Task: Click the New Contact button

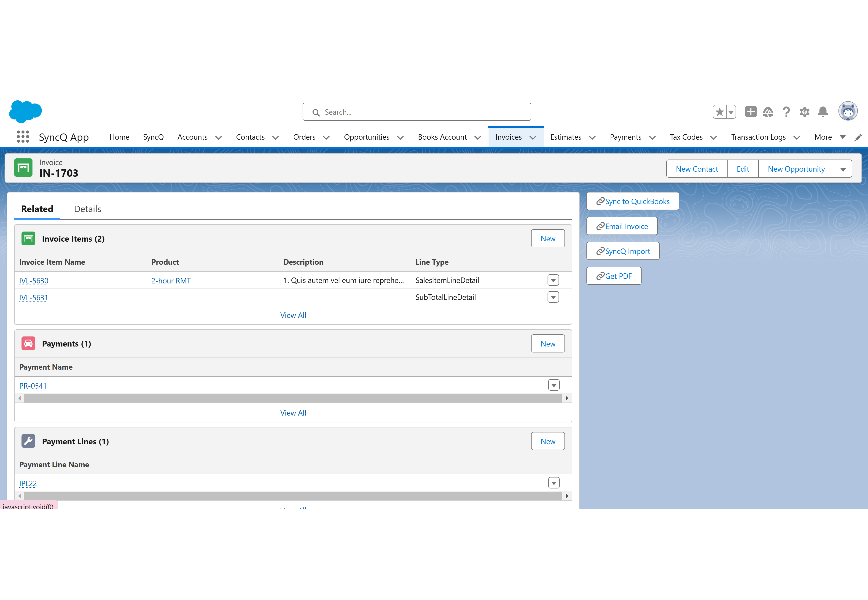Action: pos(697,169)
